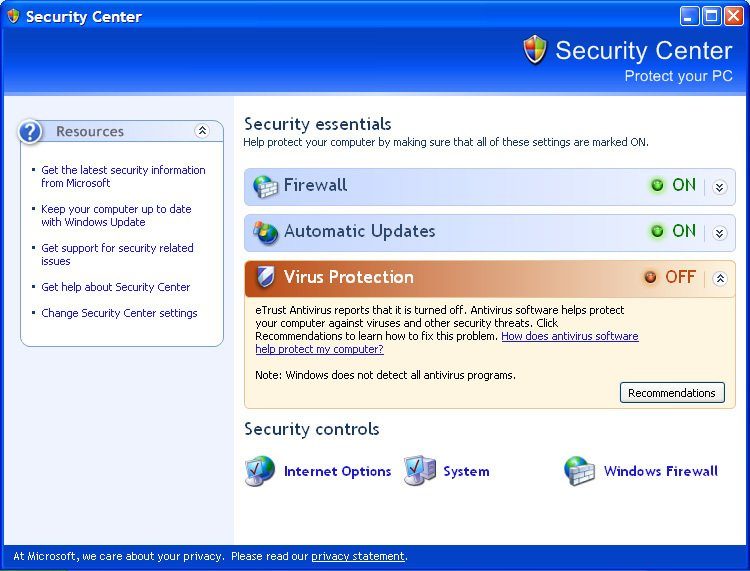Open the System computer icon
This screenshot has width=750, height=571.
(x=420, y=471)
